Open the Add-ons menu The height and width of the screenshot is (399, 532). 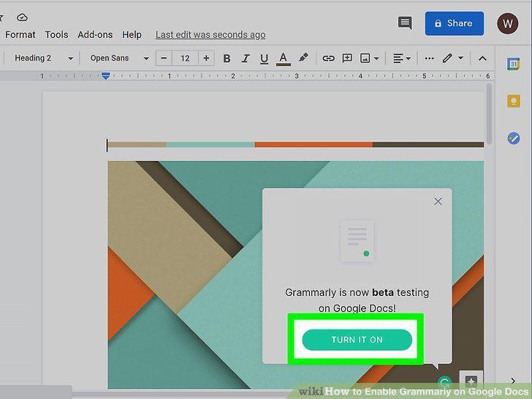tap(95, 34)
